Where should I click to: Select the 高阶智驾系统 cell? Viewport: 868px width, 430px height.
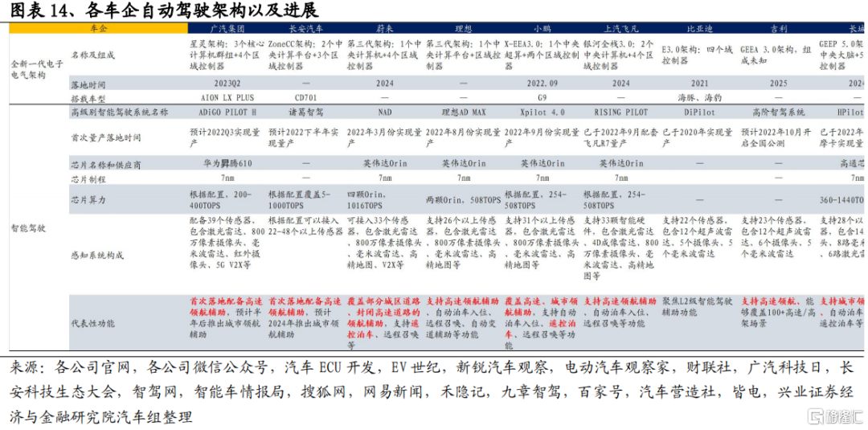[x=778, y=113]
